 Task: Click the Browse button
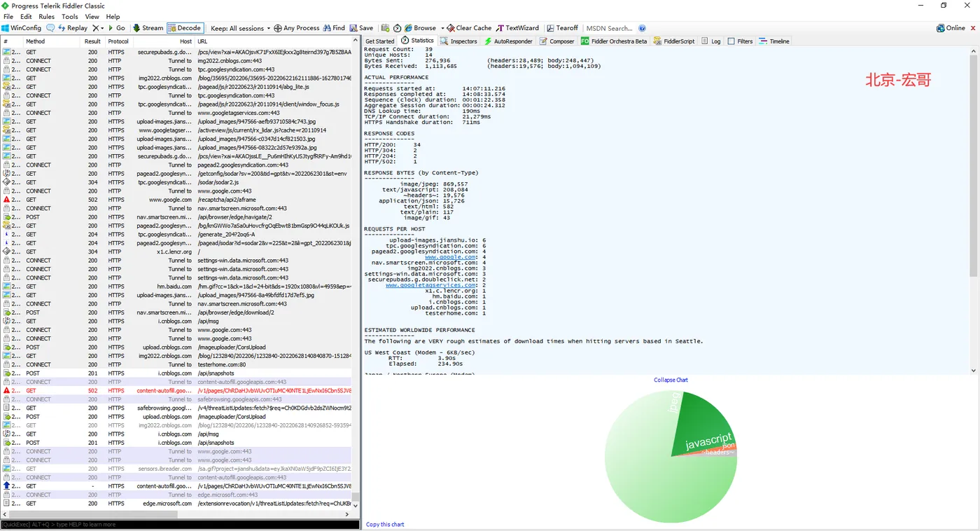[x=419, y=28]
